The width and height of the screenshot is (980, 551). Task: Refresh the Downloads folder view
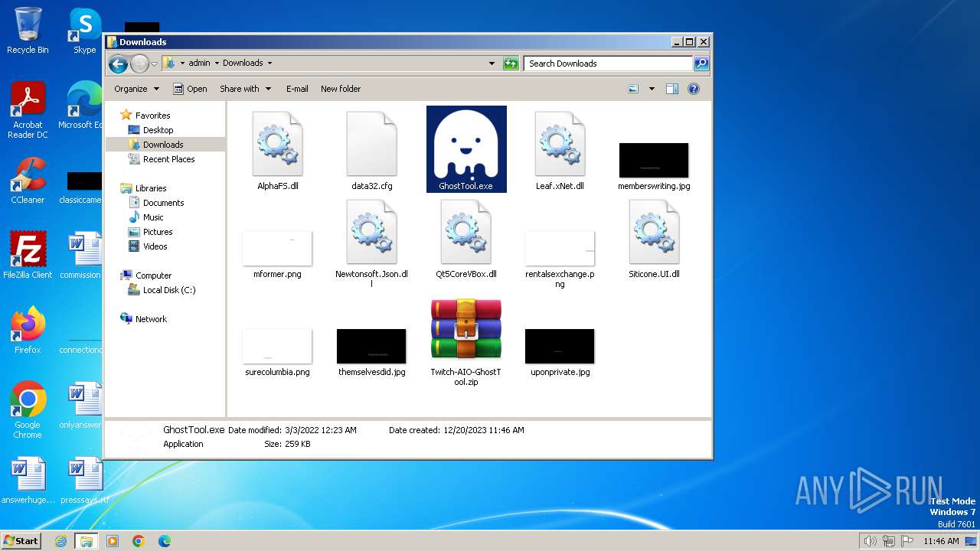(511, 64)
